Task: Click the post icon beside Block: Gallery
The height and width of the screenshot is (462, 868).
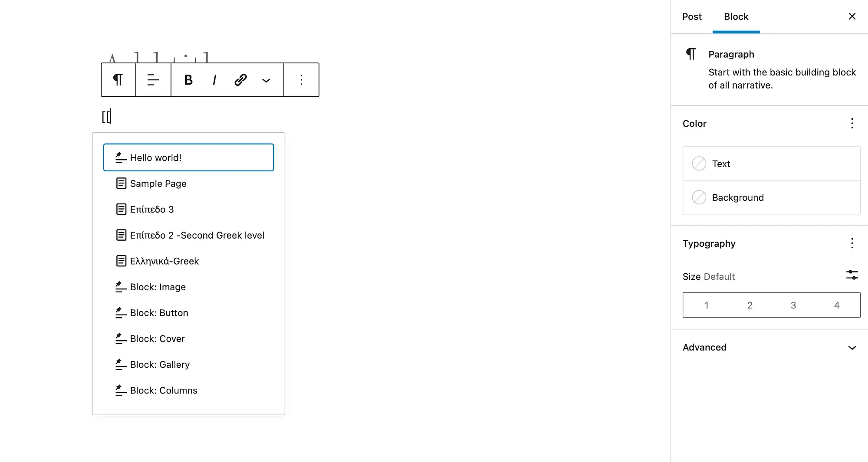Action: click(121, 364)
